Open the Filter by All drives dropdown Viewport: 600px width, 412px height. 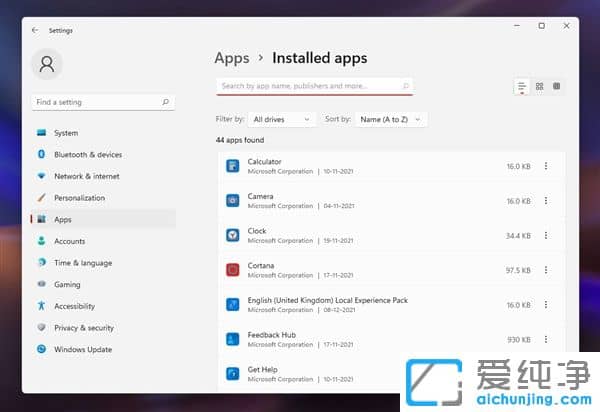(x=282, y=119)
